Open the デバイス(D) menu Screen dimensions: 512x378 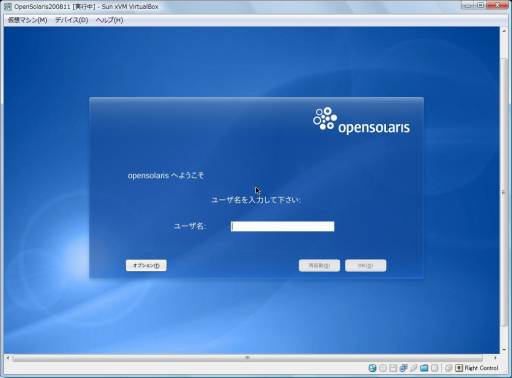(71, 20)
